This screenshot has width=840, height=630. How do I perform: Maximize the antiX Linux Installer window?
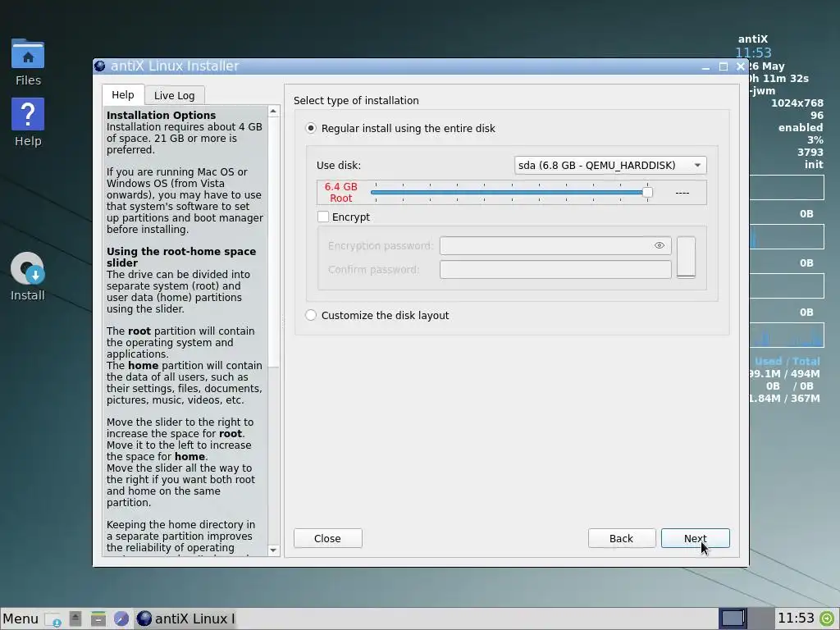(x=724, y=66)
